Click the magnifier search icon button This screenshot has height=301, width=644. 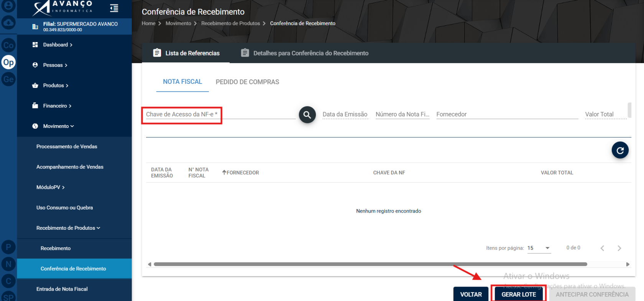coord(307,115)
